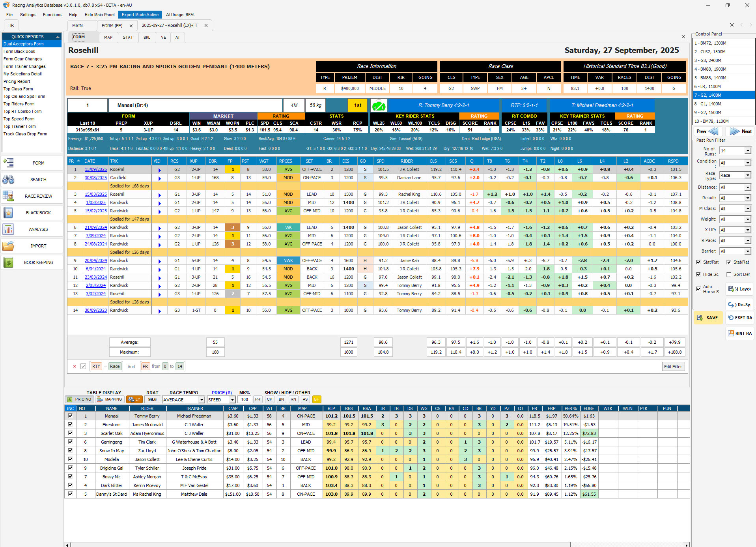This screenshot has height=547, width=756.
Task: Uncheck the include box for Firestorm
Action: click(70, 425)
